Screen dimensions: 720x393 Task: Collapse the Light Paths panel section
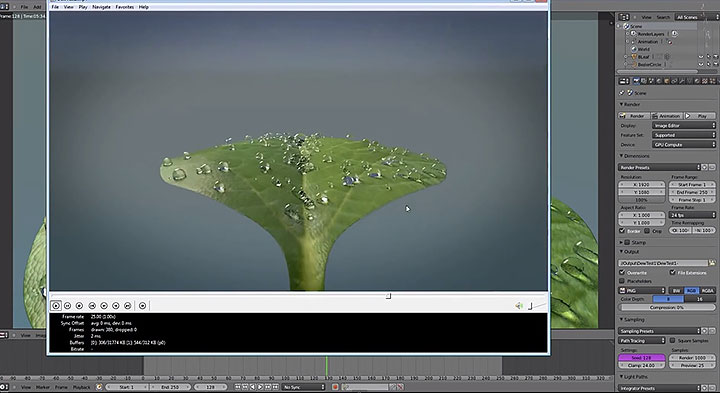(x=622, y=377)
